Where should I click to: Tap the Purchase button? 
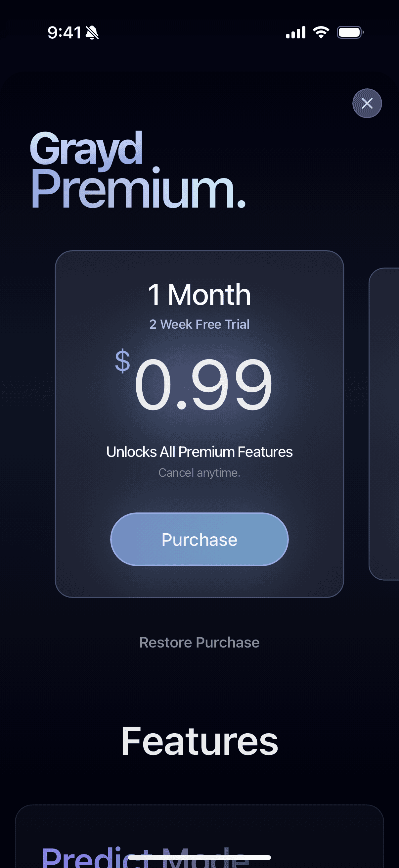click(x=199, y=539)
